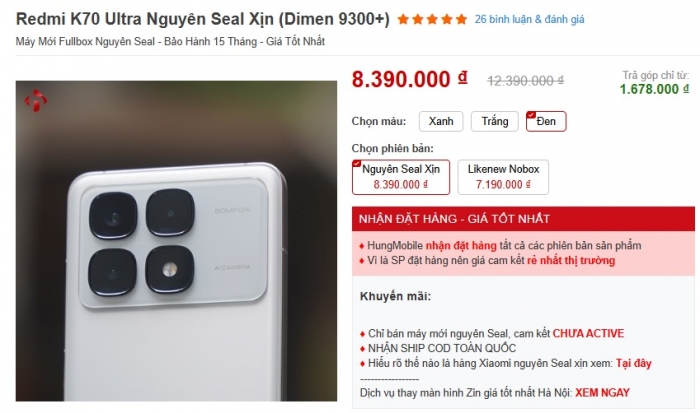Image resolution: width=700 pixels, height=413 pixels.
Task: Click the third orange rating star
Action: 432,19
